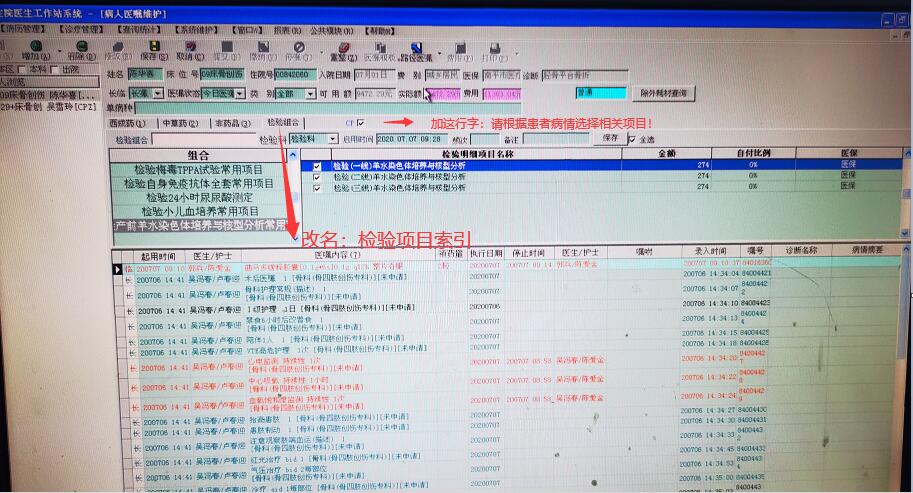Switch to the 检验组合 tab
The image size is (913, 493).
[283, 123]
